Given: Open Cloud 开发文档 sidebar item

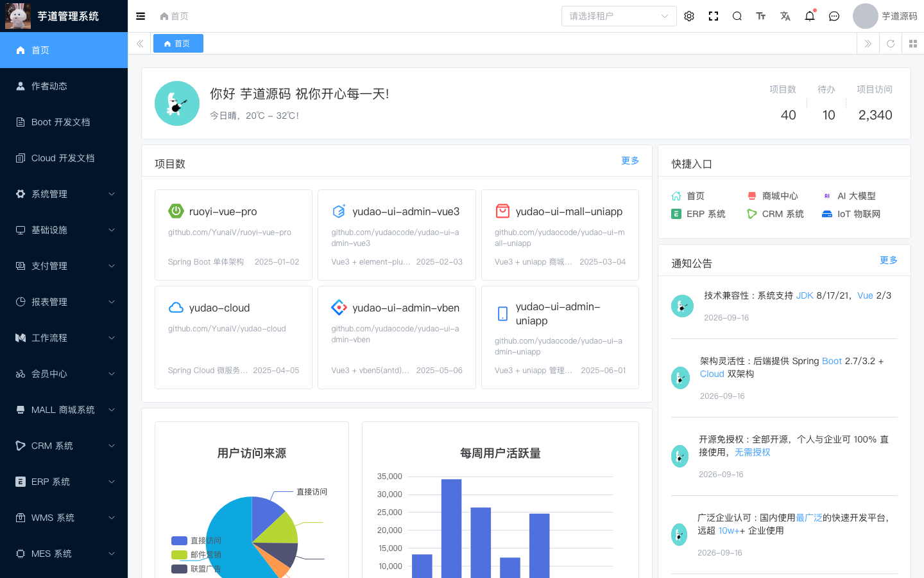Looking at the screenshot, I should (64, 158).
